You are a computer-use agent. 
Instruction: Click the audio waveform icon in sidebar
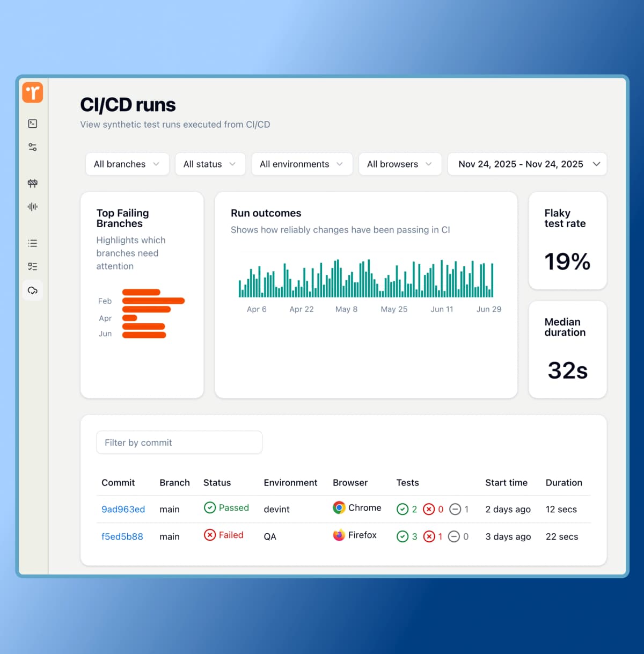33,207
